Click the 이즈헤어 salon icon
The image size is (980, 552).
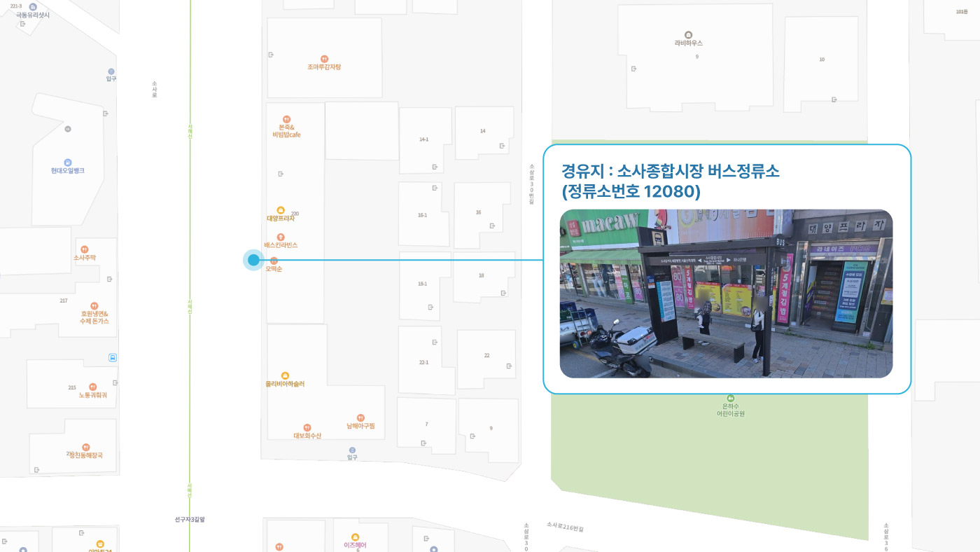coord(356,537)
